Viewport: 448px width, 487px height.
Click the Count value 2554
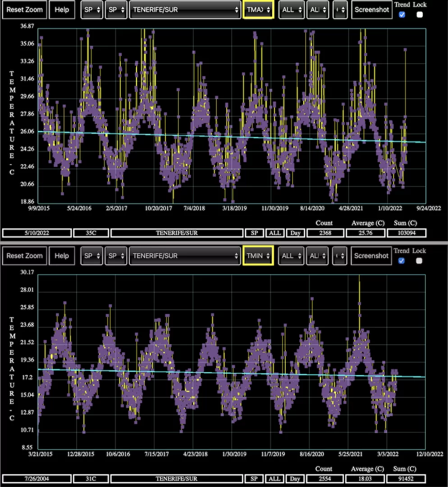(x=325, y=478)
